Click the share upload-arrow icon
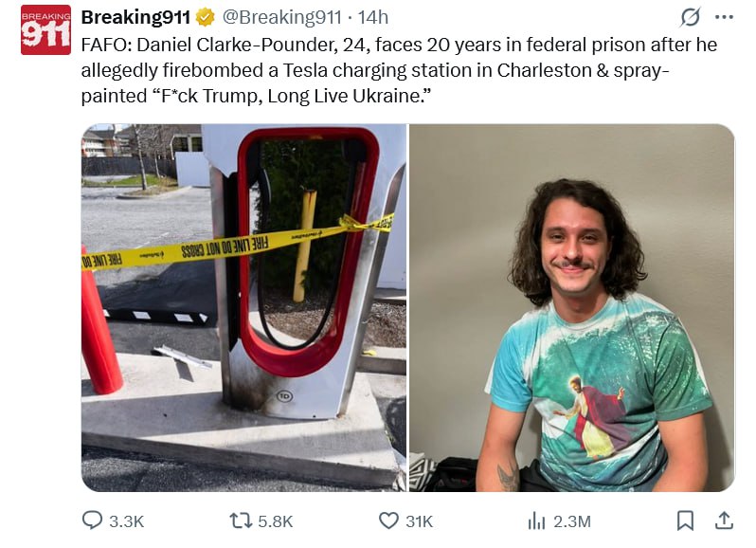 point(724,521)
